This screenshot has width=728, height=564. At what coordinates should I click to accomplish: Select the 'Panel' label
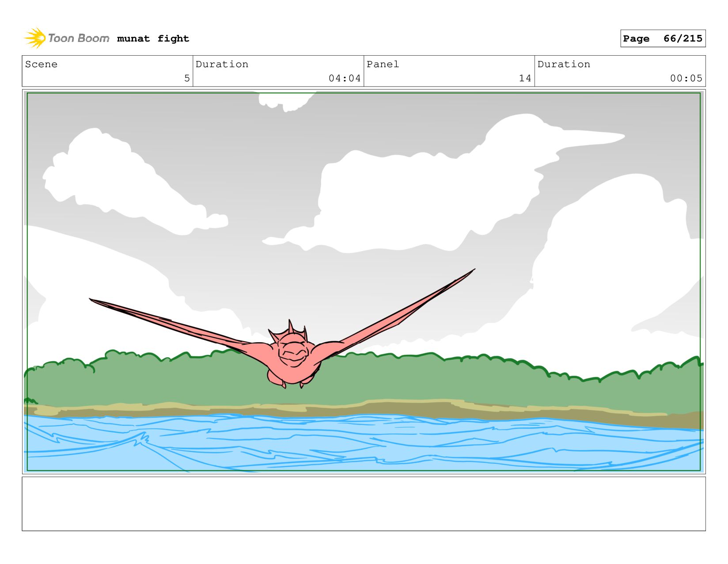(x=383, y=64)
